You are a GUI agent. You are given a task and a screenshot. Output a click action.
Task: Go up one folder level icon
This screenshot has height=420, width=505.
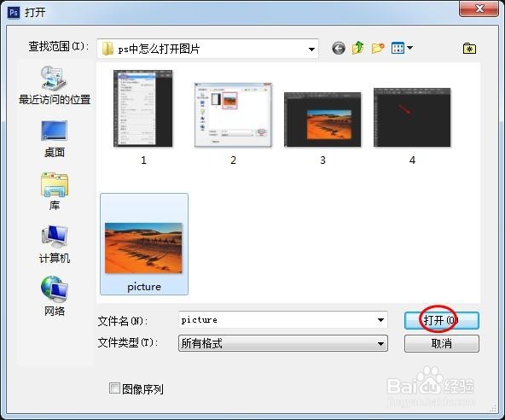(x=357, y=48)
